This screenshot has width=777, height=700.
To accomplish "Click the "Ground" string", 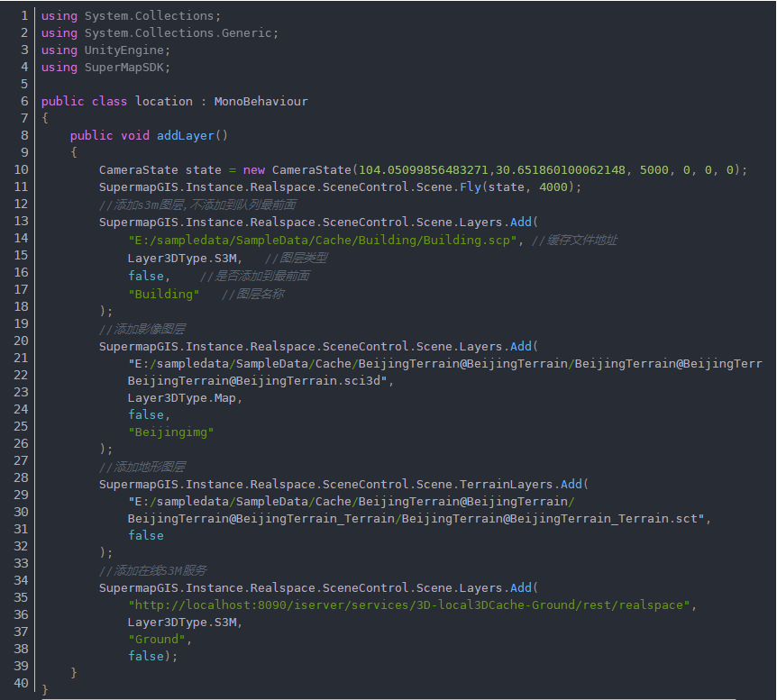I will [x=157, y=639].
